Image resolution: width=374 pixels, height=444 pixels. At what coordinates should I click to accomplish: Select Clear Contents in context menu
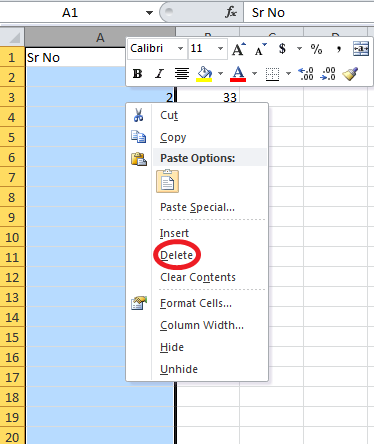[198, 277]
